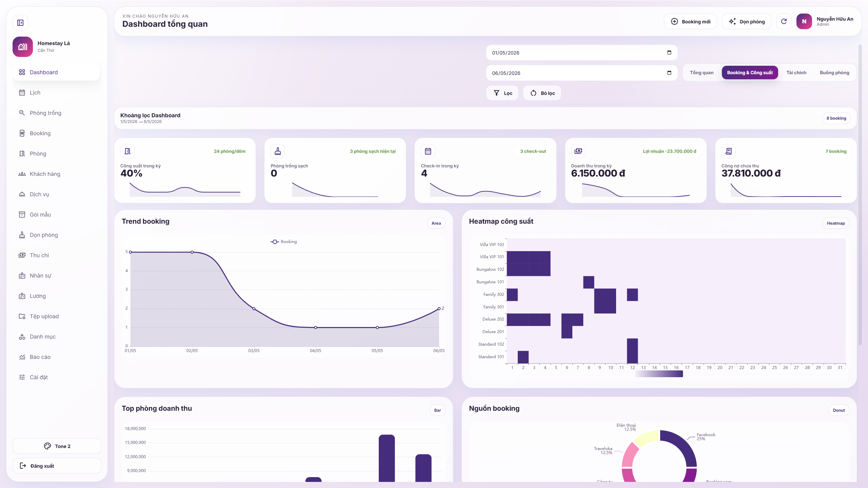Viewport: 868px width, 488px height.
Task: Click the end date field 06/05/2026
Action: (x=582, y=73)
